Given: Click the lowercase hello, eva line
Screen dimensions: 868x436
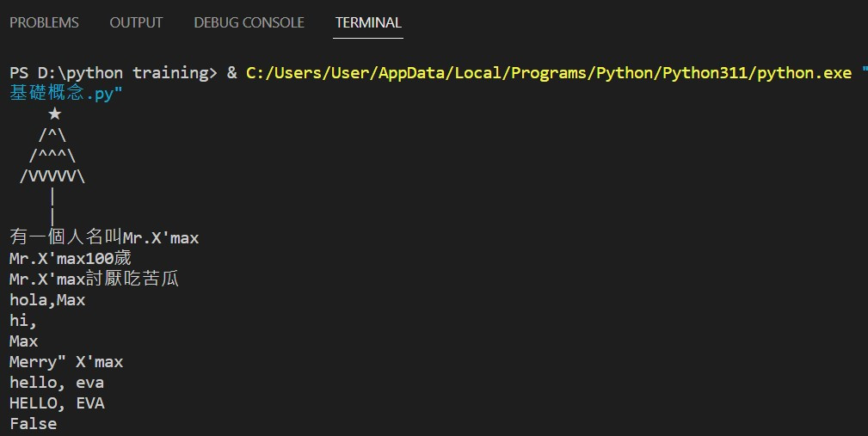Looking at the screenshot, I should click(x=57, y=382).
